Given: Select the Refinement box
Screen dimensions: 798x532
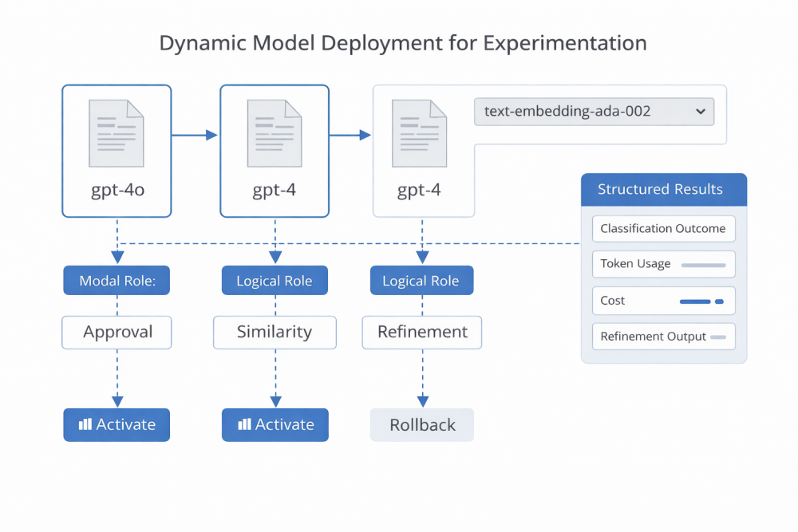Looking at the screenshot, I should coord(422,332).
